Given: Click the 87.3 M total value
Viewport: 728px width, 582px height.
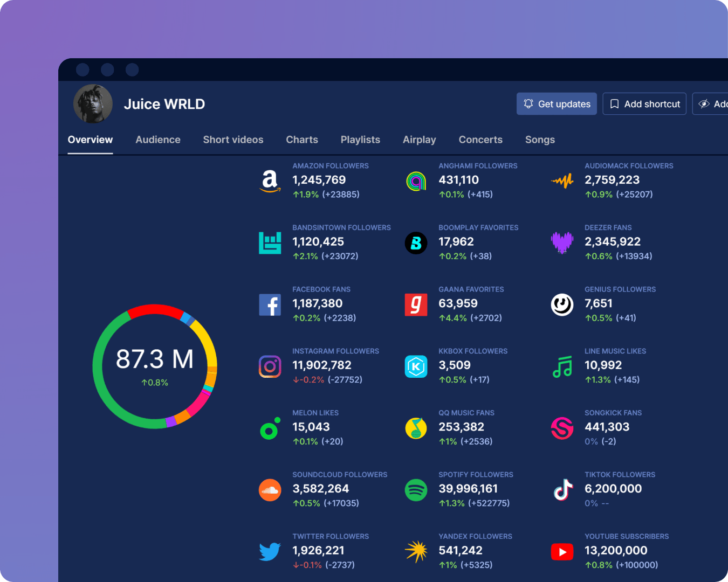Looking at the screenshot, I should pyautogui.click(x=155, y=359).
